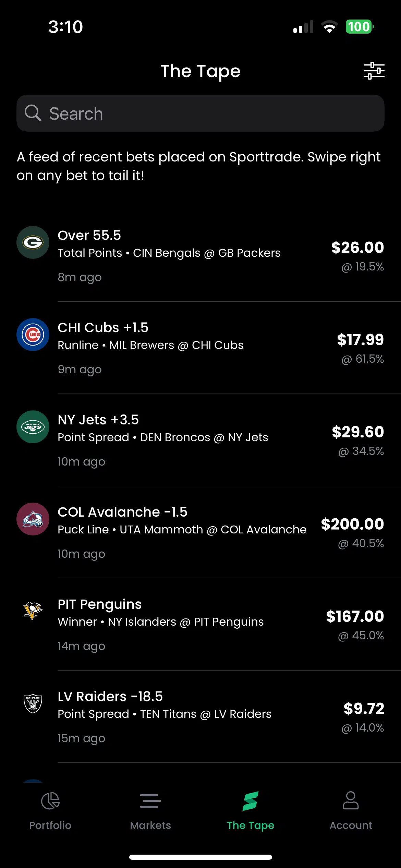The width and height of the screenshot is (401, 868).
Task: Tap the Green Bay Packers logo
Action: tap(33, 242)
